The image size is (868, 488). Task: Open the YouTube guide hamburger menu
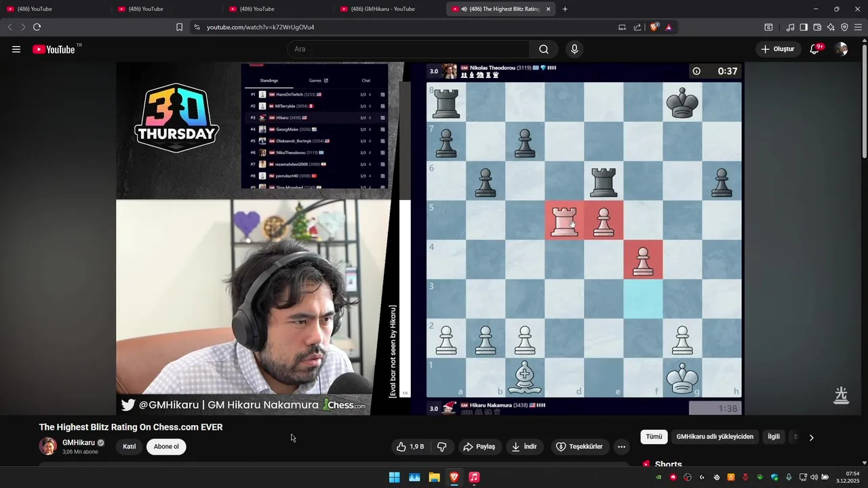coord(16,49)
